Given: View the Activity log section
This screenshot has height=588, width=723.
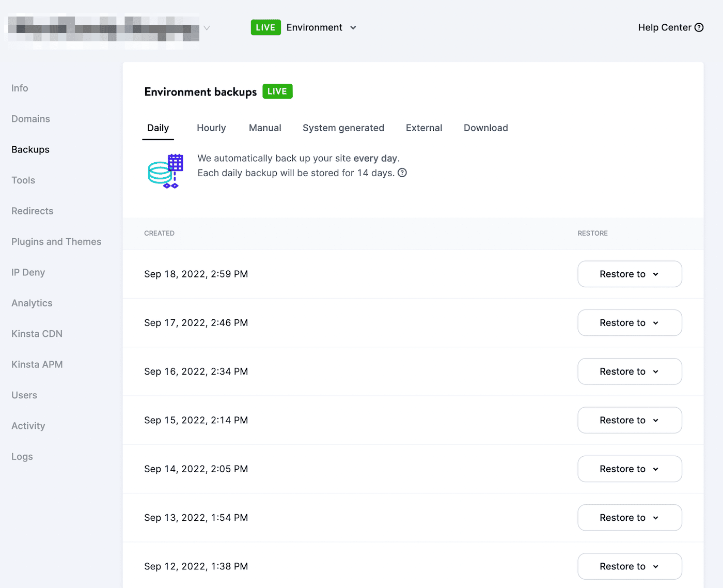Looking at the screenshot, I should pyautogui.click(x=28, y=425).
